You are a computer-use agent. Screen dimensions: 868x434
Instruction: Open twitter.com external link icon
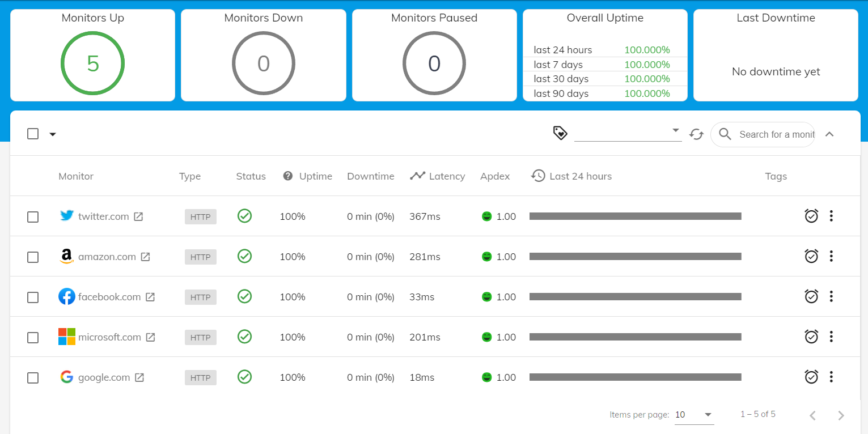(138, 216)
